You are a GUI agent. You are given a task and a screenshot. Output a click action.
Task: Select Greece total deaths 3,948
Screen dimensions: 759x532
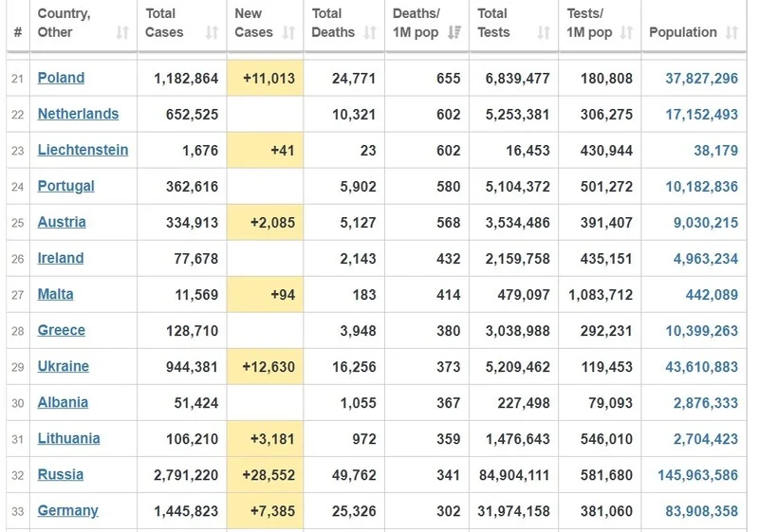click(358, 331)
